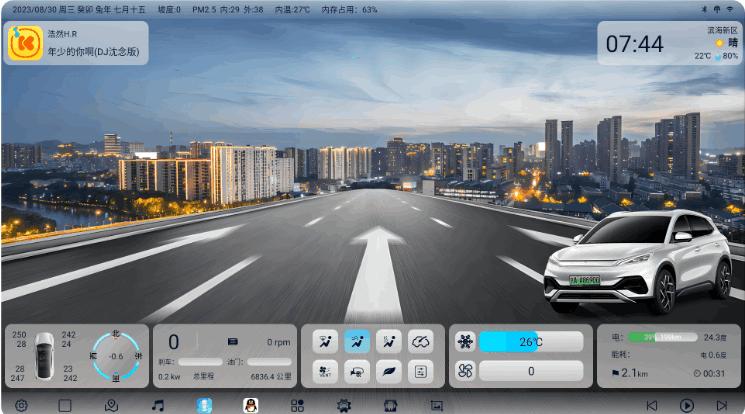Go to the previous track
This screenshot has width=745, height=414.
point(652,405)
